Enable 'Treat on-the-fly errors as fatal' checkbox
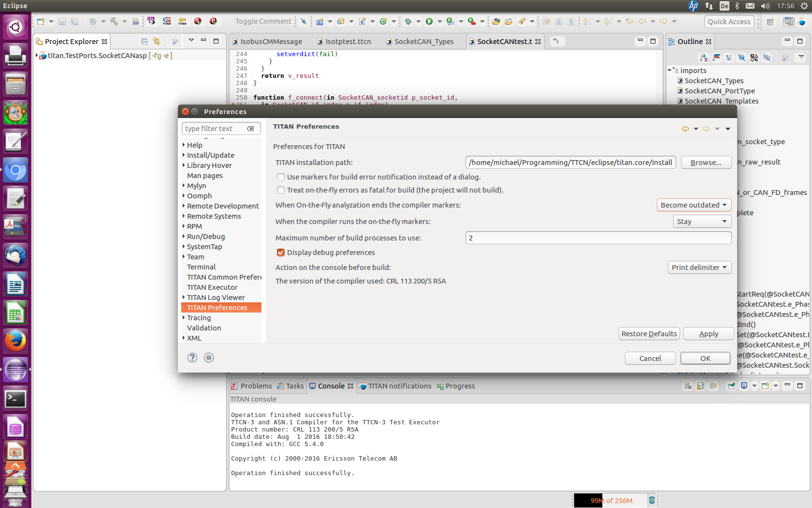The height and width of the screenshot is (508, 812). pyautogui.click(x=281, y=190)
